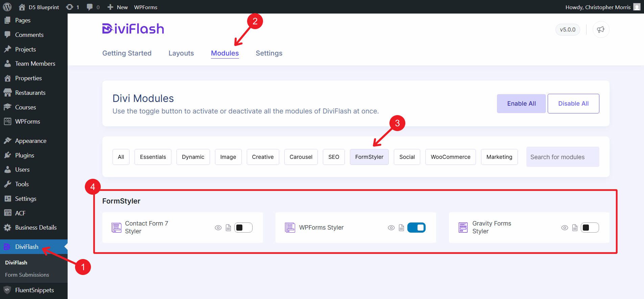This screenshot has width=644, height=299.
Task: Open Contact Form 7 Styler documentation icon
Action: [x=228, y=228]
